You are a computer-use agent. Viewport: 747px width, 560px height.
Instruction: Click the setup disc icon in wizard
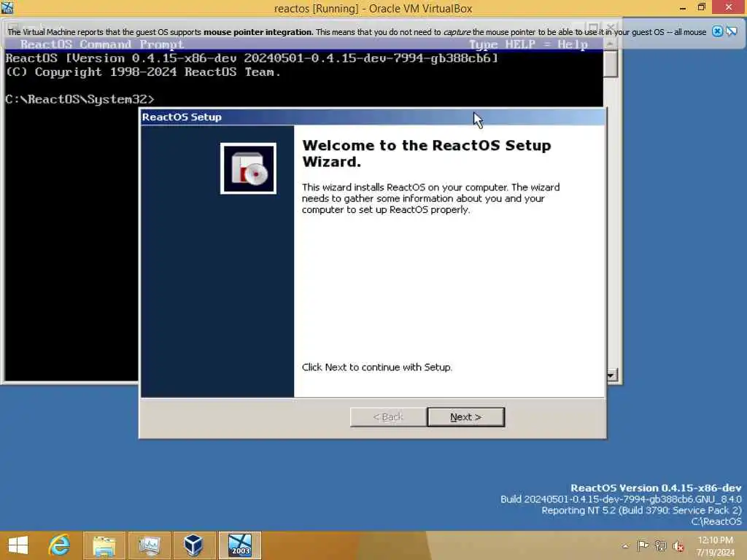click(248, 168)
